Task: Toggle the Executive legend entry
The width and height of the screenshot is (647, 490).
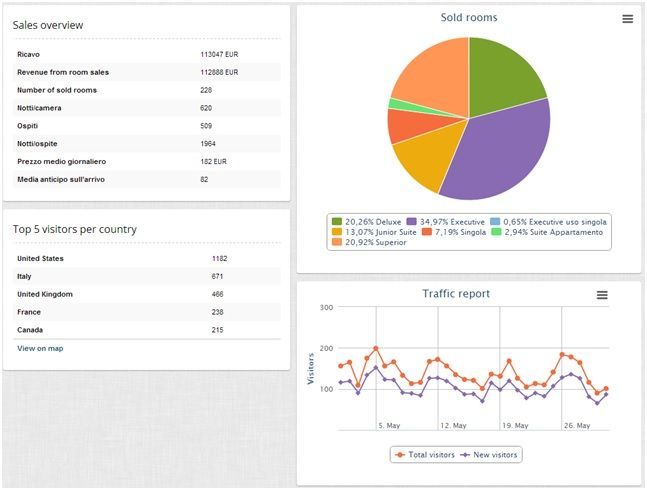Action: pos(446,222)
